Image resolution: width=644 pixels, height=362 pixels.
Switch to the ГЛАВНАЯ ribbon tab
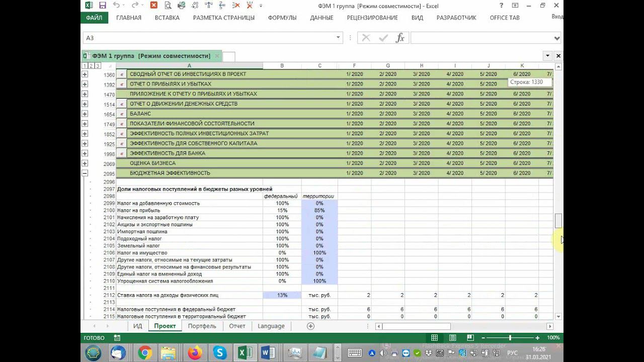coord(129,18)
